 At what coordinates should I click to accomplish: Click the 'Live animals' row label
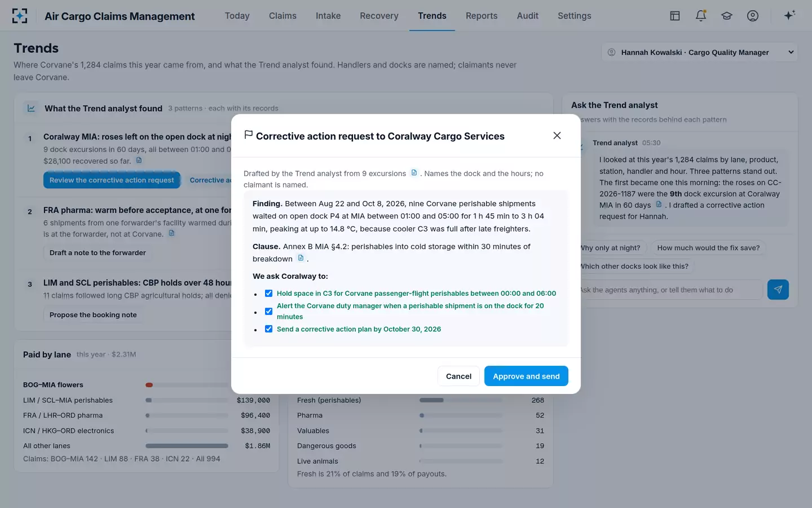317,461
